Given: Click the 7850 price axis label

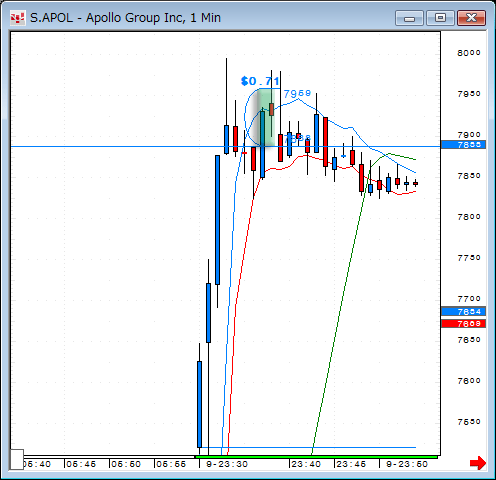Looking at the screenshot, I should tap(469, 176).
